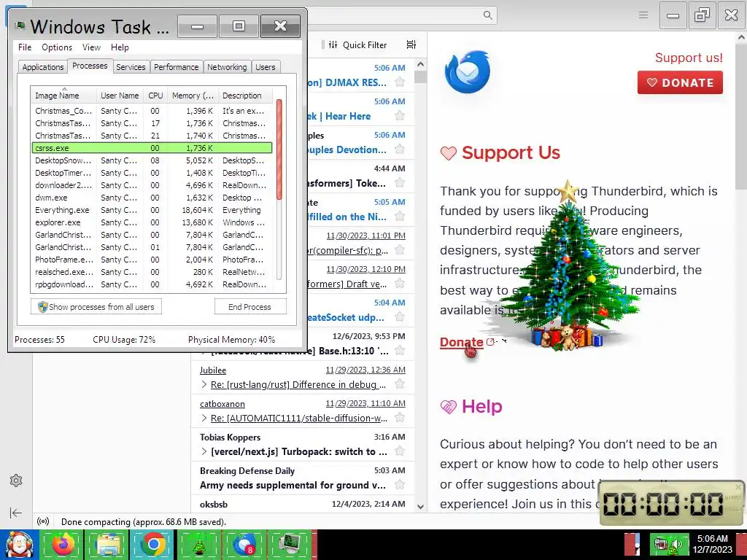Star the compiler-sfc email
747x560 pixels.
(x=400, y=250)
